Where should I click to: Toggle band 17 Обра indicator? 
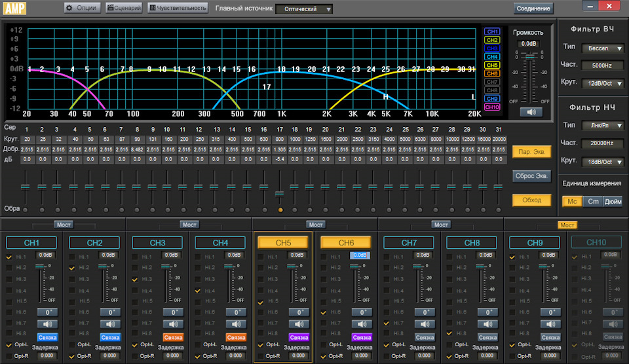coord(280,209)
